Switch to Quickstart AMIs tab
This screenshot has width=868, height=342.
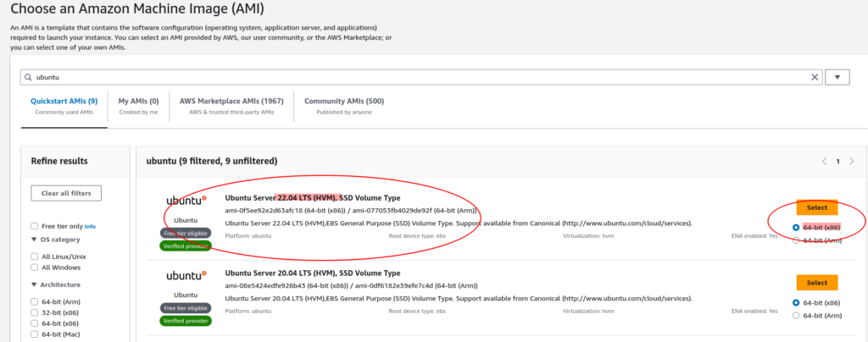[64, 106]
